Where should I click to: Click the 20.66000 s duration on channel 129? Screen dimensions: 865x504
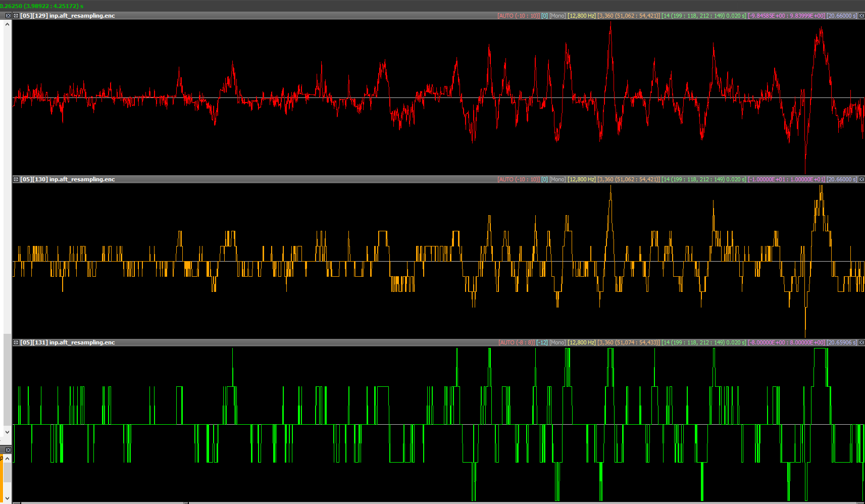[841, 16]
